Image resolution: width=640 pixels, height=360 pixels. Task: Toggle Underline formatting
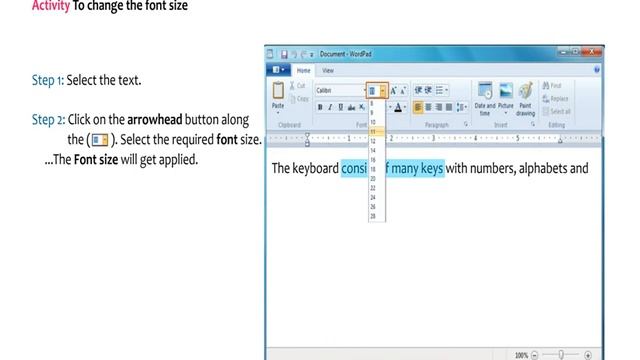(x=340, y=107)
